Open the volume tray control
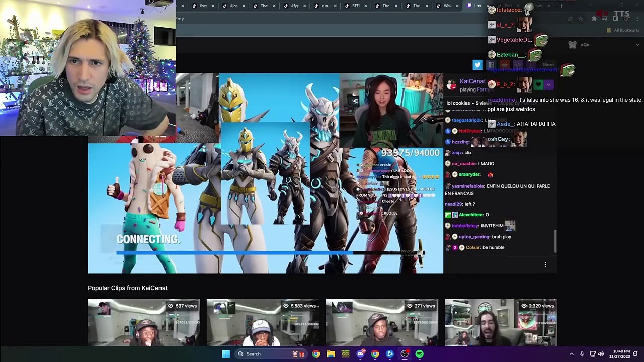This screenshot has height=362, width=644. click(601, 354)
